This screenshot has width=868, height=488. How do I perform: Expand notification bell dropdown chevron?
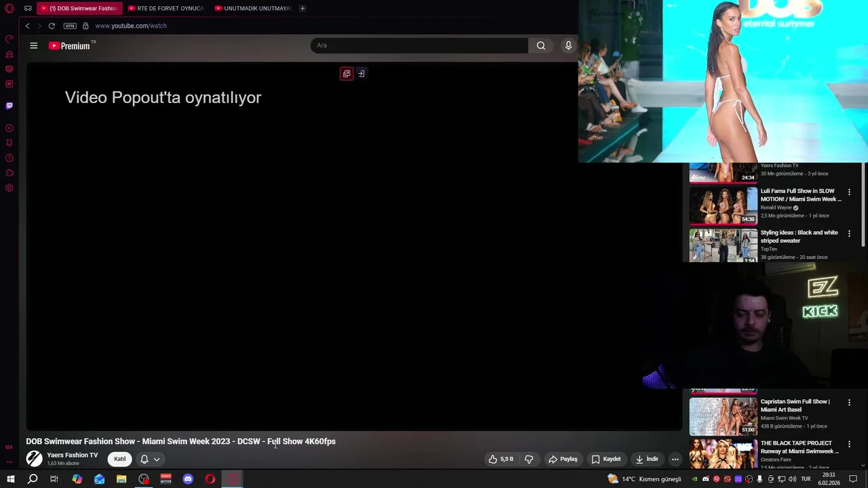pos(157,459)
